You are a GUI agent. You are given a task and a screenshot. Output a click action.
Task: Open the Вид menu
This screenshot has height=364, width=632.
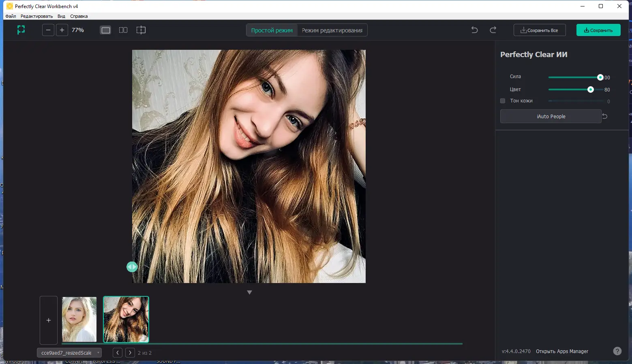pyautogui.click(x=61, y=16)
